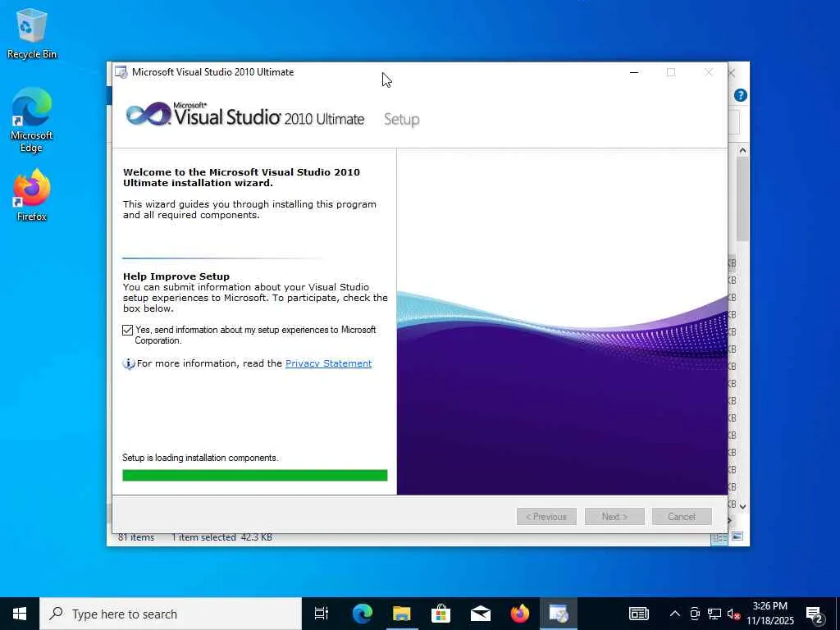Click the Explorer scrollbar down arrow
The height and width of the screenshot is (630, 840).
(x=742, y=506)
